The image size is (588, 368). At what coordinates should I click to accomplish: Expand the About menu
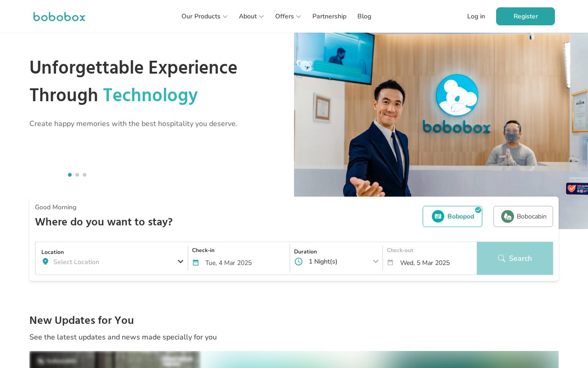(251, 17)
